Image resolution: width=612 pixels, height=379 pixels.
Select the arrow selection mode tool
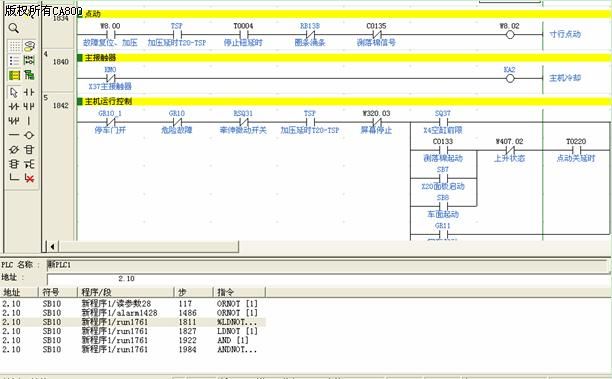point(14,93)
